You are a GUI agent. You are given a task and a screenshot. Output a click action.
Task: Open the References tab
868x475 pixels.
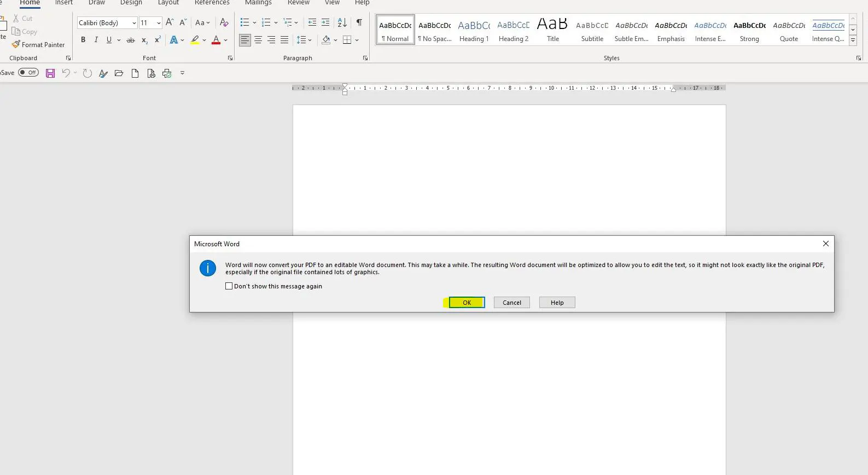click(x=212, y=3)
